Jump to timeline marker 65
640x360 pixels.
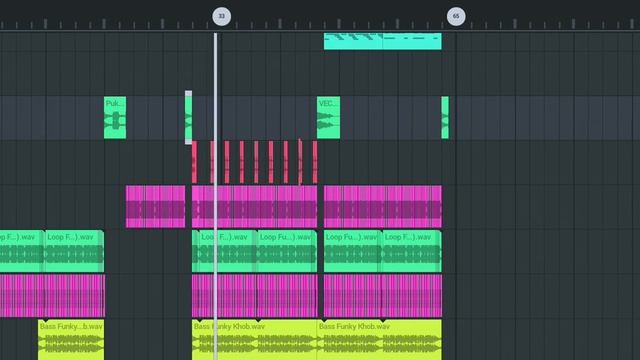pyautogui.click(x=456, y=16)
